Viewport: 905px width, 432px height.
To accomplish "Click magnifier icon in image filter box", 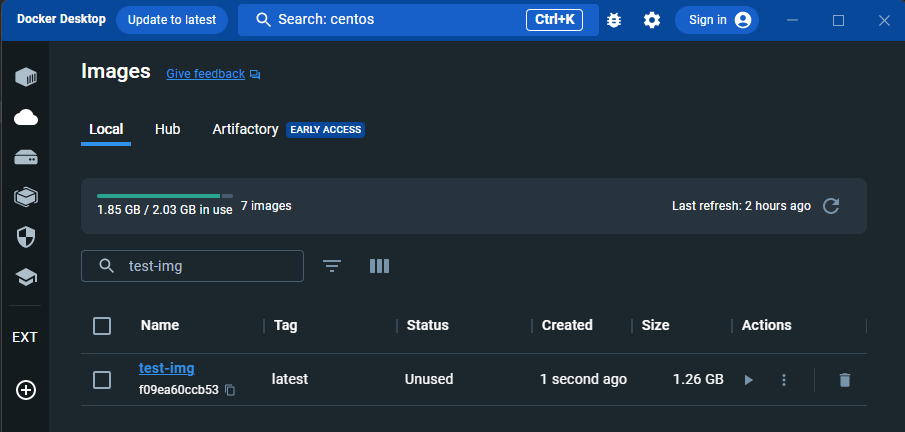I will [106, 266].
